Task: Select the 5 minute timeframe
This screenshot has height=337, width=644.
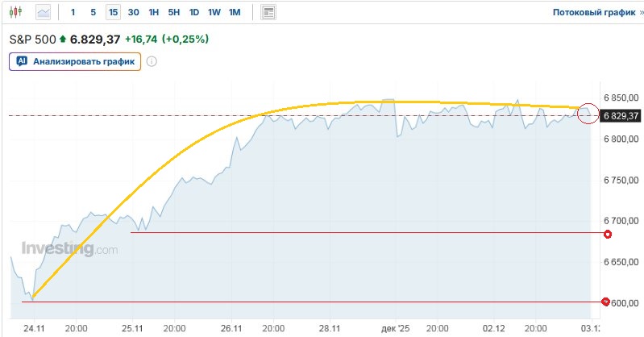Action: tap(93, 13)
